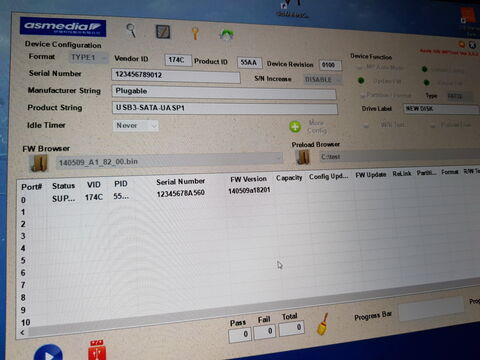Click the FW Update column header
The width and height of the screenshot is (480, 360).
[371, 175]
